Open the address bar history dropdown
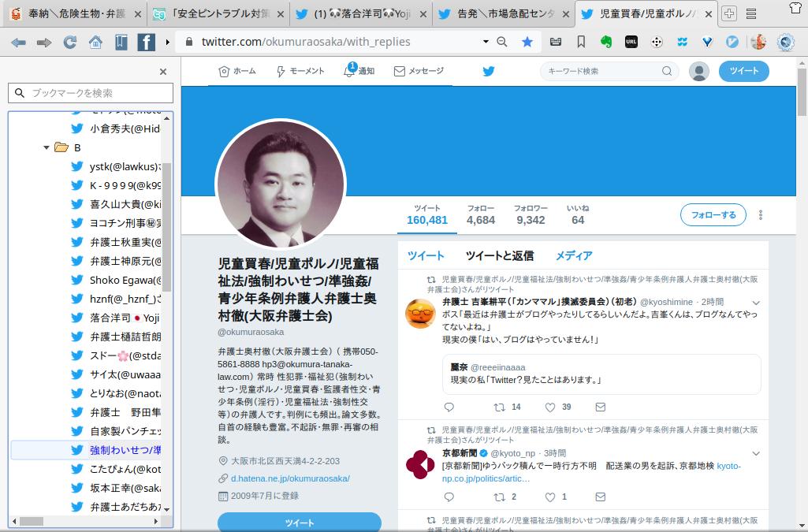Image resolution: width=808 pixels, height=532 pixels. coord(486,41)
